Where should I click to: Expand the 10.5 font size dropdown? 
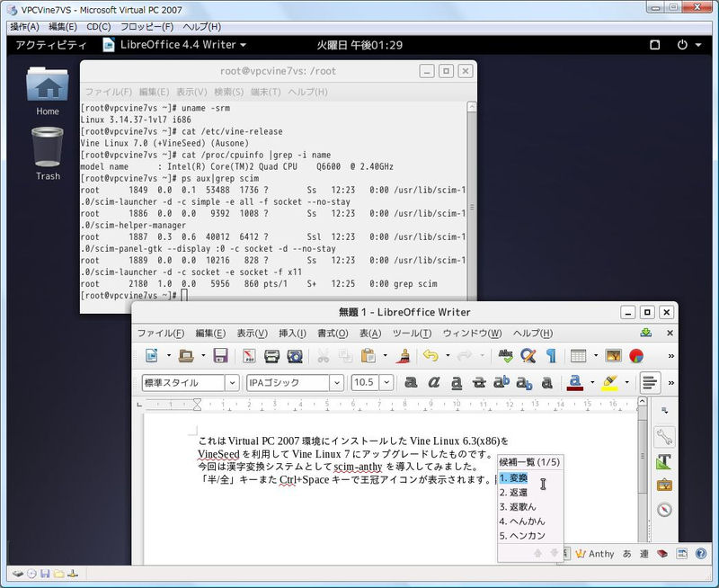coord(387,382)
